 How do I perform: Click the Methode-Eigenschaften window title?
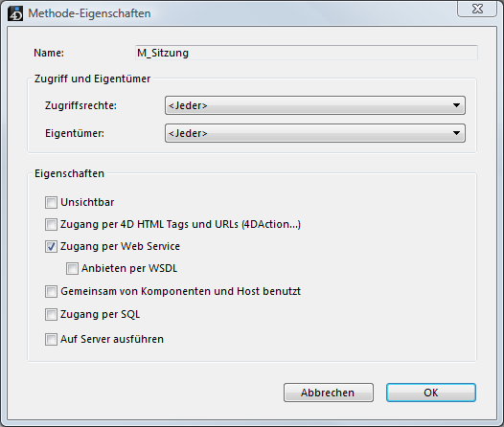tap(89, 13)
